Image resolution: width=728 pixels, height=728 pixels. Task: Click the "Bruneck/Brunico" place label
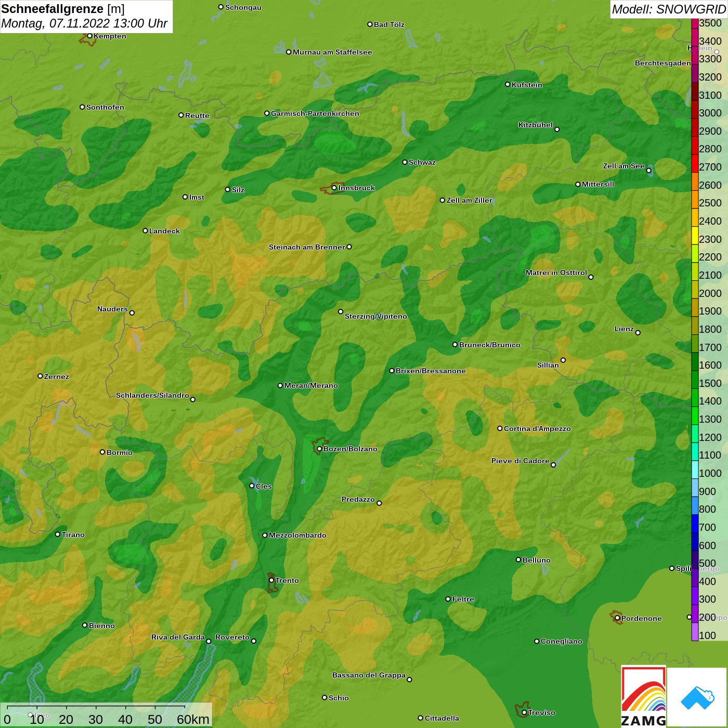coord(490,345)
